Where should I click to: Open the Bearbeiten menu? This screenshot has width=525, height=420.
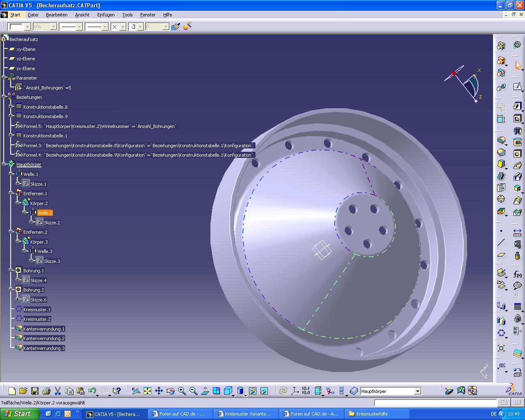point(57,15)
